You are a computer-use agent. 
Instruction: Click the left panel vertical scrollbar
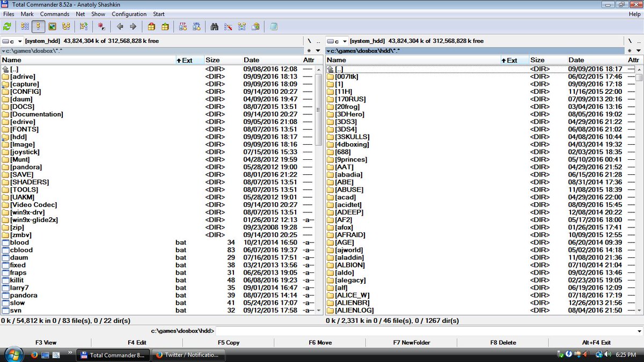point(318,189)
